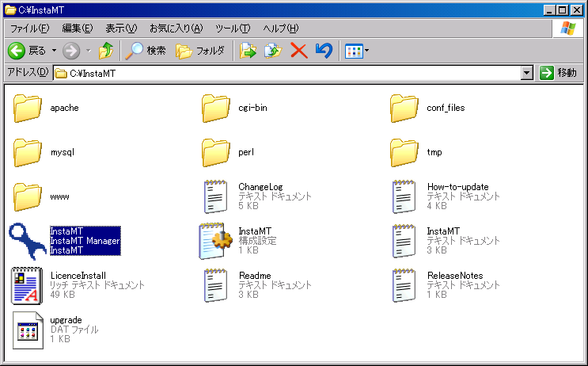Click the 'www' folder name label
The width and height of the screenshot is (588, 366).
tap(59, 196)
